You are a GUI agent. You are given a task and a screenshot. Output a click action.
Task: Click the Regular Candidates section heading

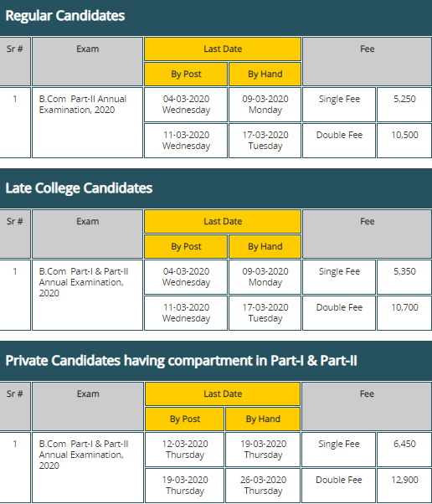point(65,16)
